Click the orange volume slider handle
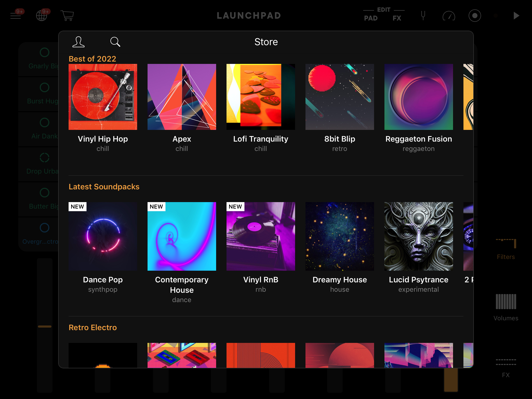 coord(45,327)
